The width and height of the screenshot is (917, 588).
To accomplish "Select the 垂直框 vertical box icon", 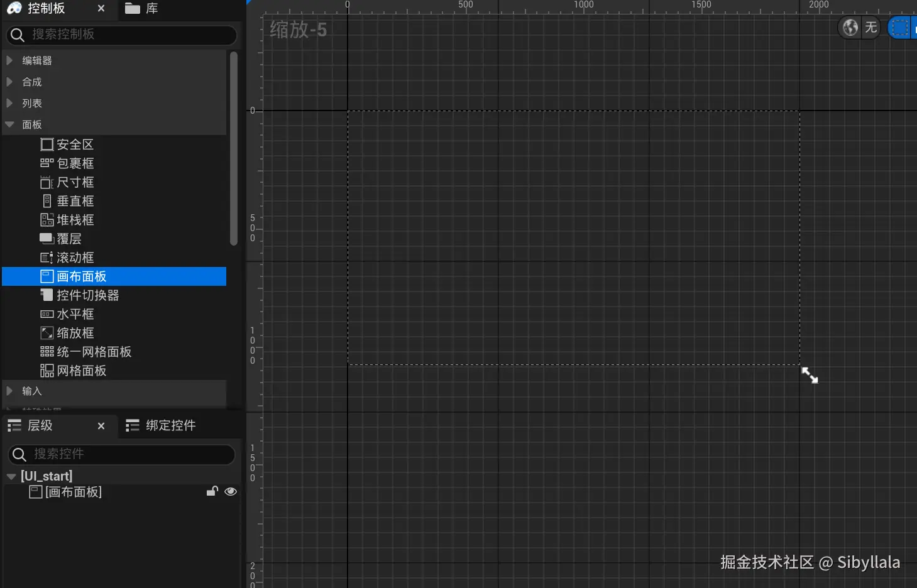I will 47,201.
